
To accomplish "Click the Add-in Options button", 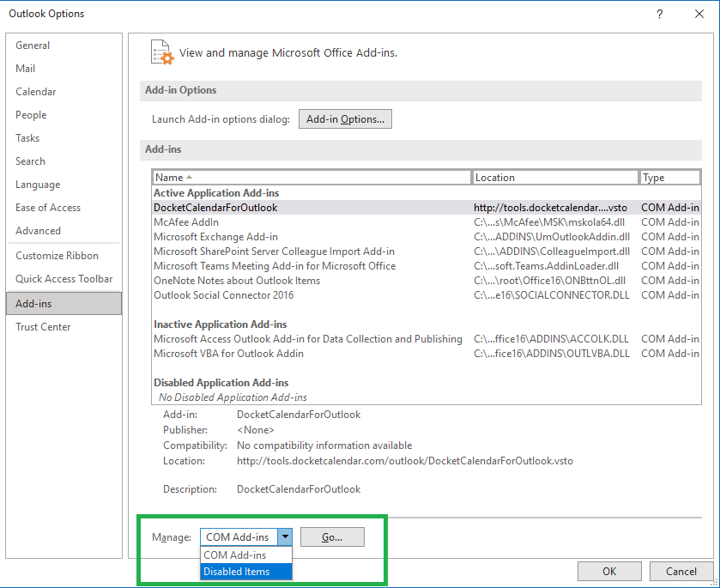I will coord(345,119).
